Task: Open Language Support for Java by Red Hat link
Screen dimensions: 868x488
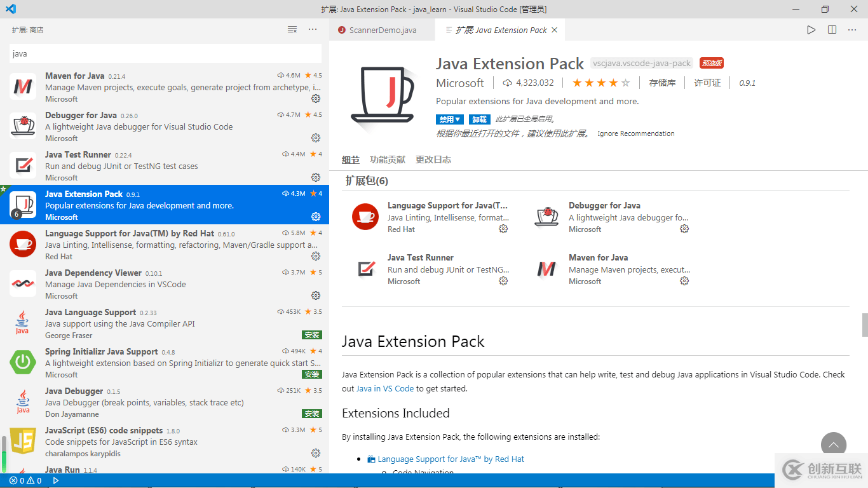Action: click(x=451, y=459)
